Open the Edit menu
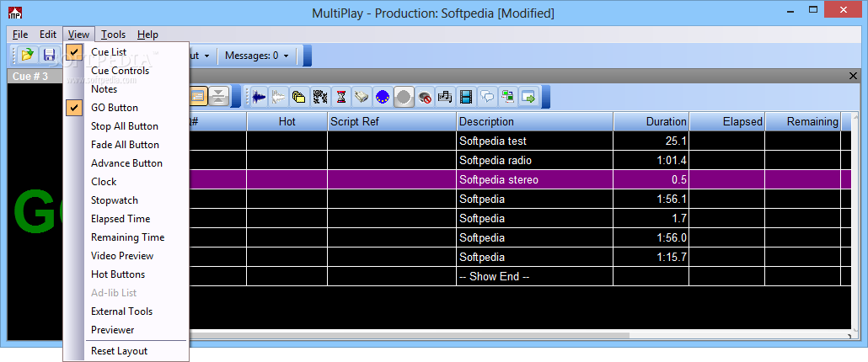Image resolution: width=868 pixels, height=362 pixels. pos(47,35)
